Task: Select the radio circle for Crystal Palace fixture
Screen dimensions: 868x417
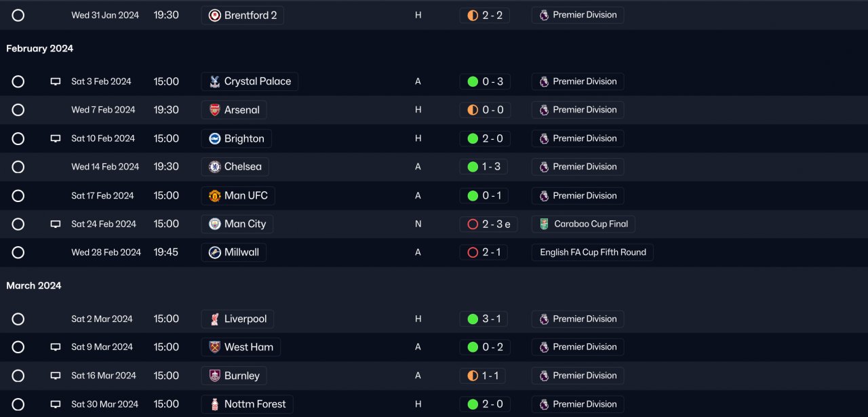Action: 18,81
